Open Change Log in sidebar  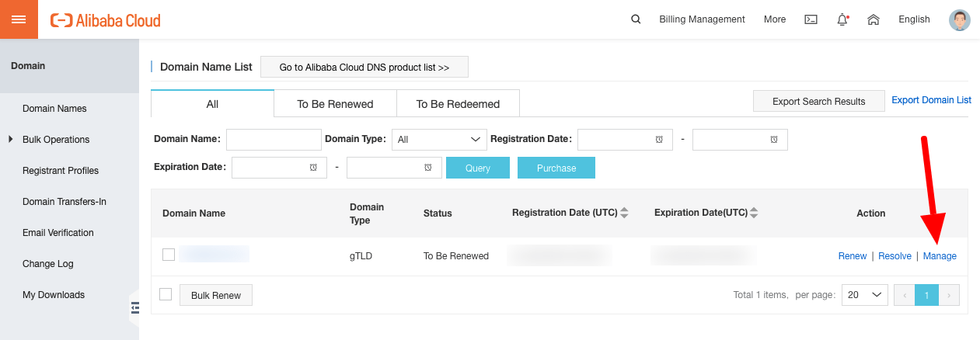[48, 264]
